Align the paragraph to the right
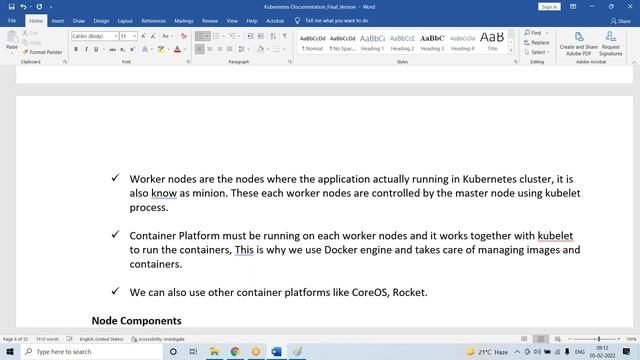Image resolution: width=640 pixels, height=360 pixels. [220, 49]
